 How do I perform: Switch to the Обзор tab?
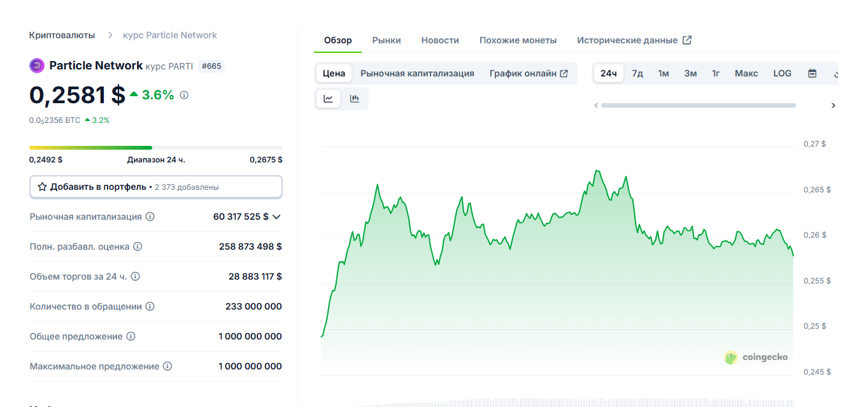[x=338, y=40]
